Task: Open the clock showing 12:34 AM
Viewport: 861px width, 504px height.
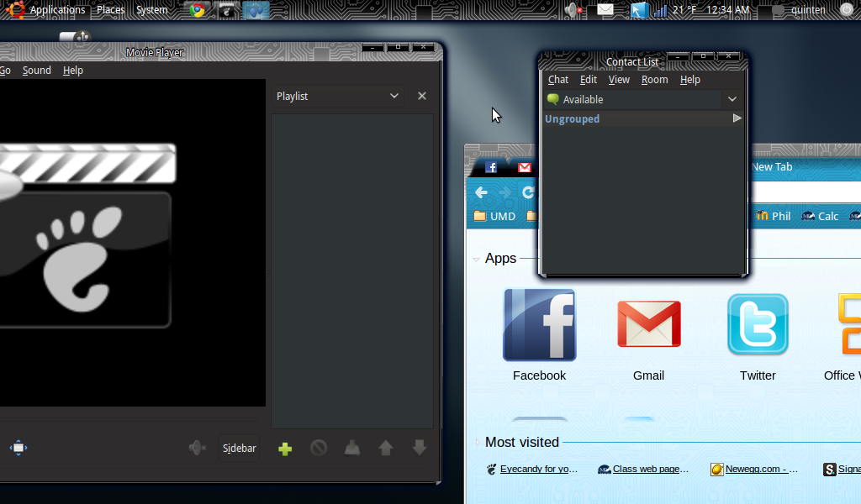Action: click(727, 10)
